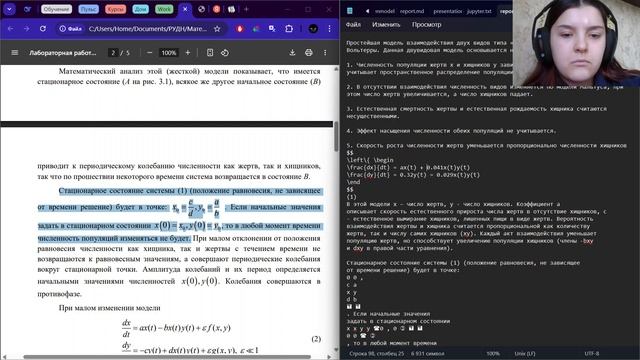Open a new browser tab
This screenshot has height=360, width=640.
246,9
